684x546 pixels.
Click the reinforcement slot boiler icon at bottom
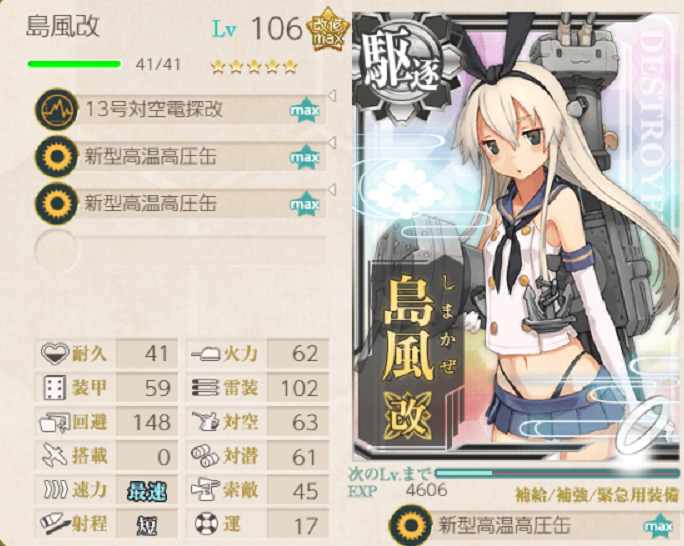pyautogui.click(x=410, y=526)
